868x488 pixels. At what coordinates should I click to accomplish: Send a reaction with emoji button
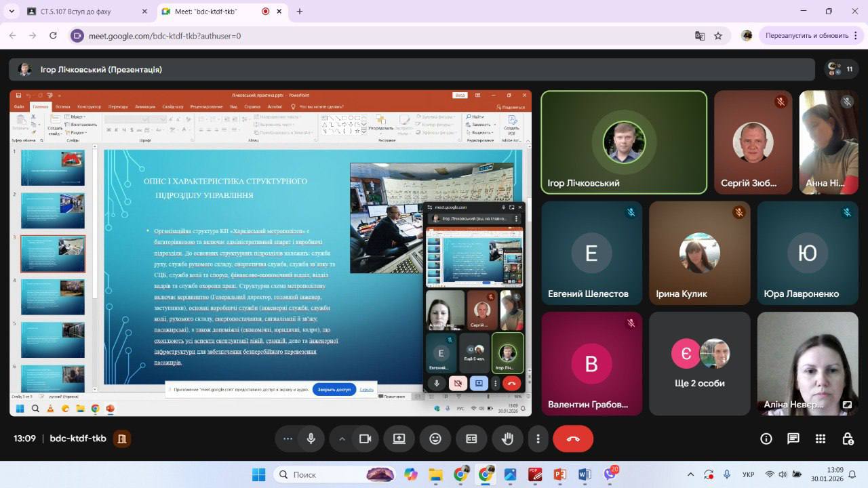[x=435, y=439]
